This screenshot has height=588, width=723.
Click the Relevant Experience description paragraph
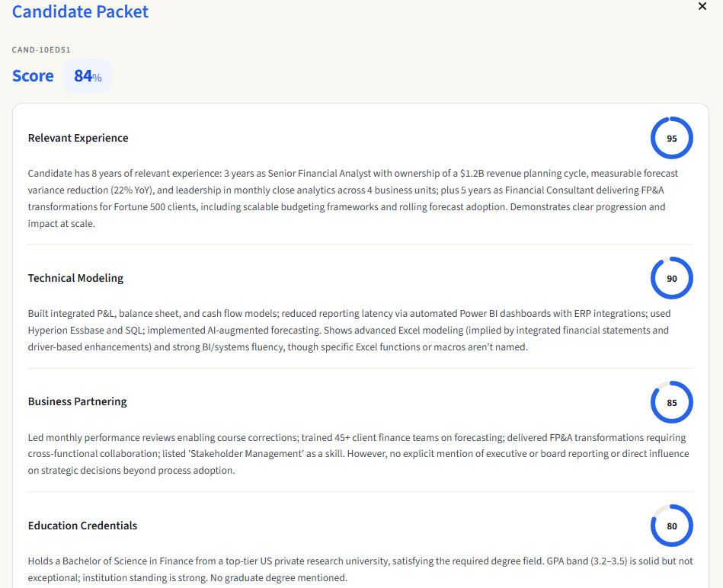point(353,199)
